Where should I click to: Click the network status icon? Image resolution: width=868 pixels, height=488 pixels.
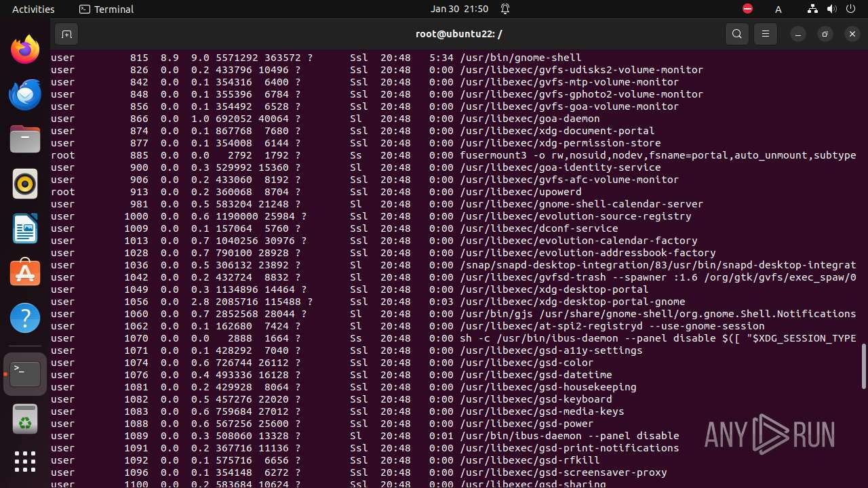point(812,9)
